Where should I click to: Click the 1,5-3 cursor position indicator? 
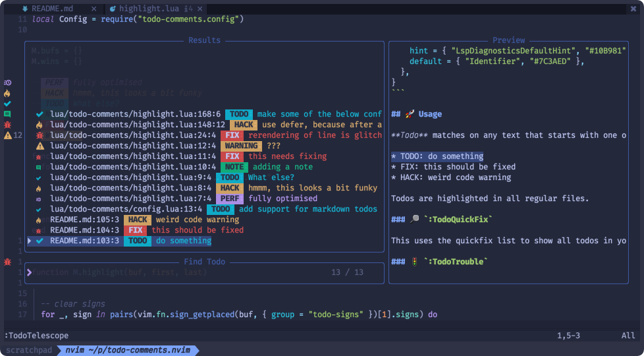(568, 336)
